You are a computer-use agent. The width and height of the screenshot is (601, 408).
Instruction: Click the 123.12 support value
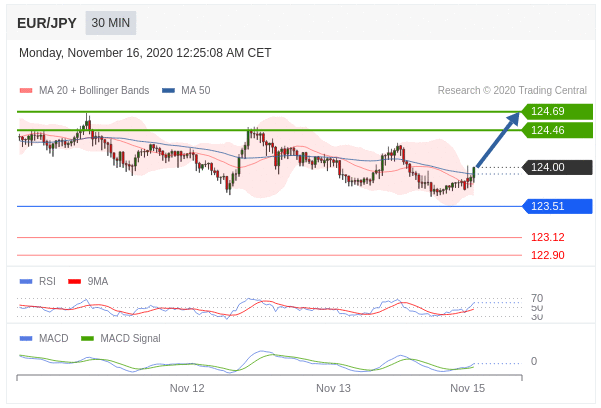coord(548,237)
